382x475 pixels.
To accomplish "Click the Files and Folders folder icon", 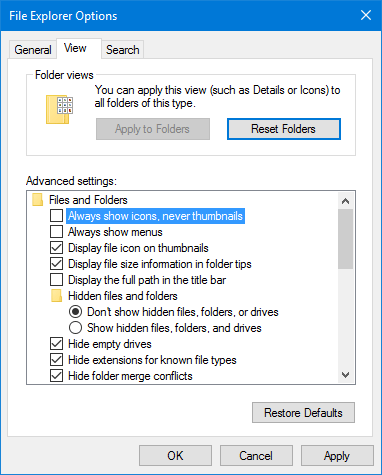I will click(x=38, y=200).
